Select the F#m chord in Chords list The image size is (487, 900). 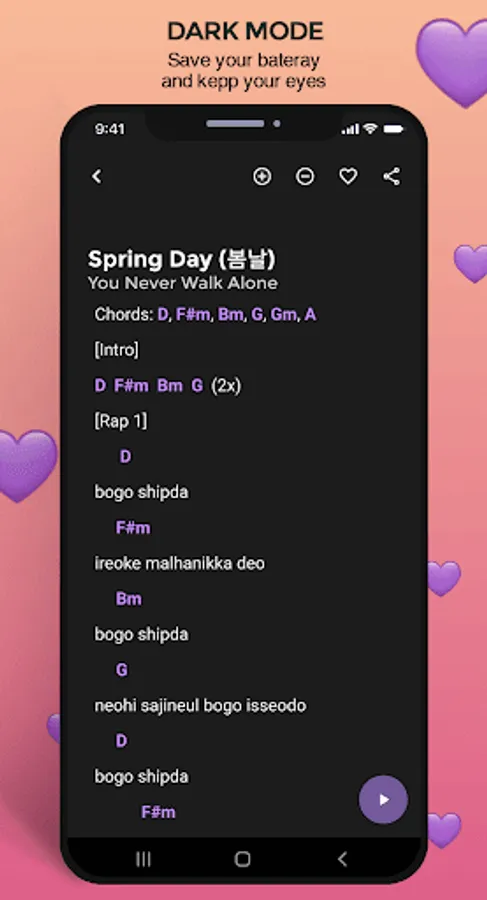click(193, 315)
